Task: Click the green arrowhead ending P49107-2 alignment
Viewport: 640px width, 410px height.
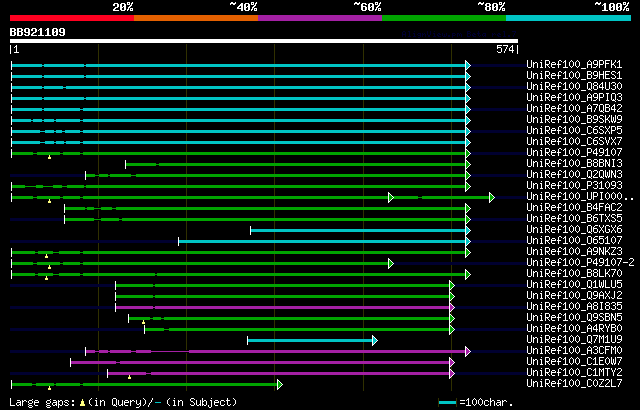Action: 391,263
